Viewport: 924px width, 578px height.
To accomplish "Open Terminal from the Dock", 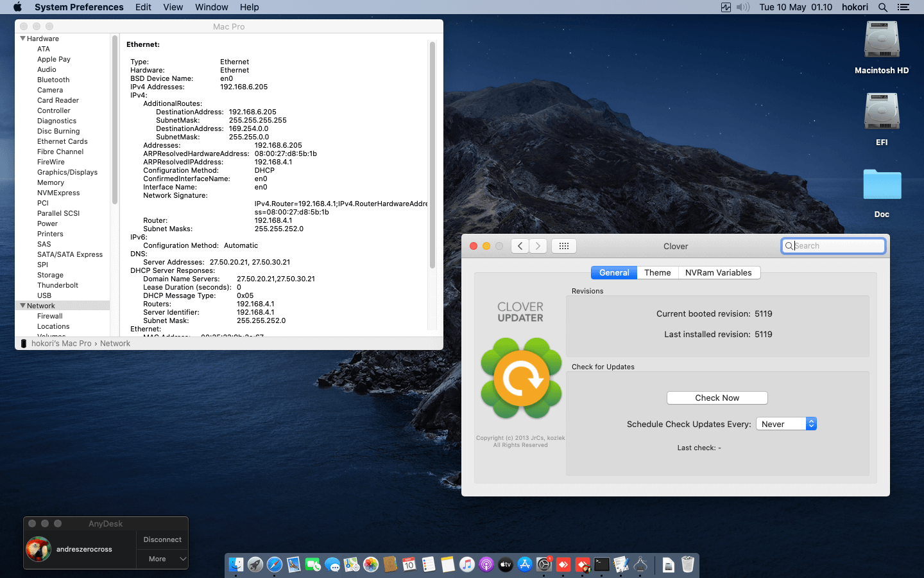I will pyautogui.click(x=602, y=565).
